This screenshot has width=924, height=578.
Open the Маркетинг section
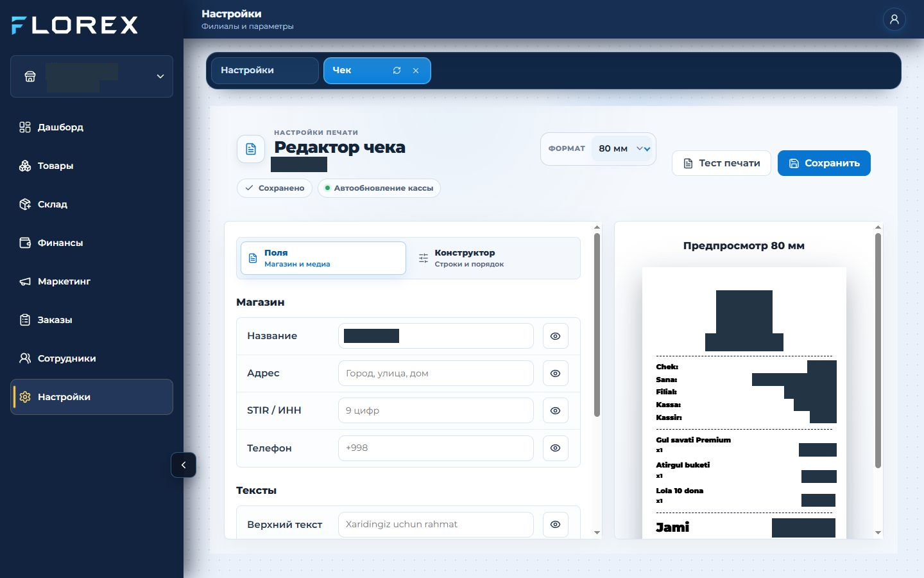point(92,281)
